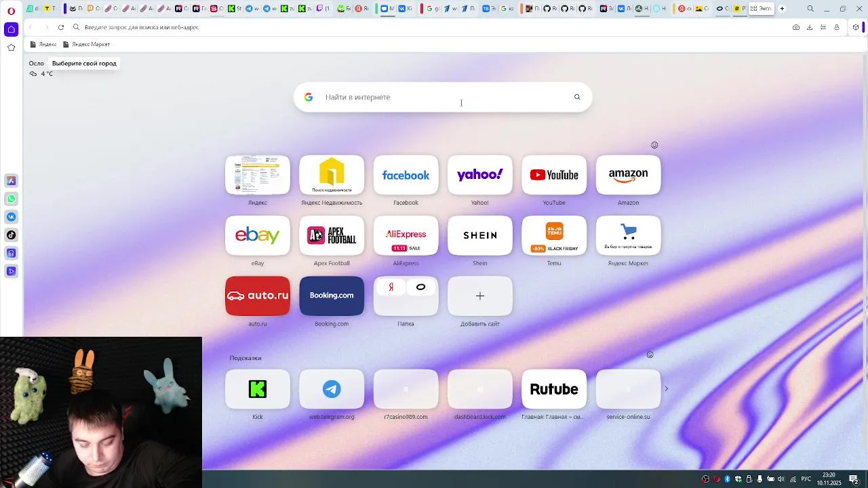The height and width of the screenshot is (488, 868).
Task: Open the Kick suggestion tile
Action: [x=258, y=389]
